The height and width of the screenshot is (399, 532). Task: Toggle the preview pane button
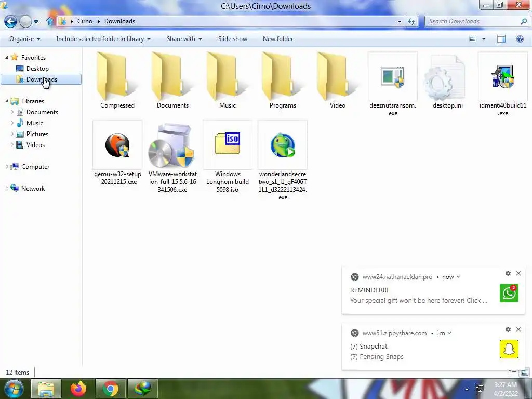point(501,39)
